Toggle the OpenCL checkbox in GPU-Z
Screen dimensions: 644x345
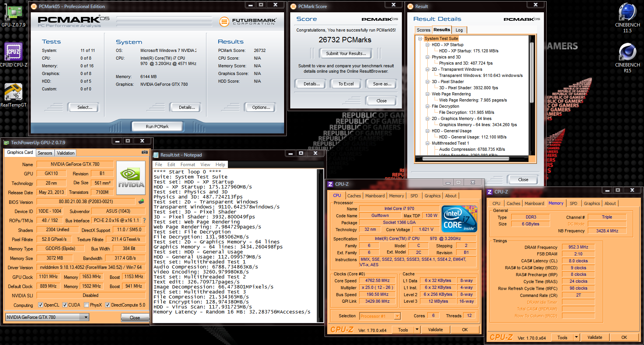point(40,305)
